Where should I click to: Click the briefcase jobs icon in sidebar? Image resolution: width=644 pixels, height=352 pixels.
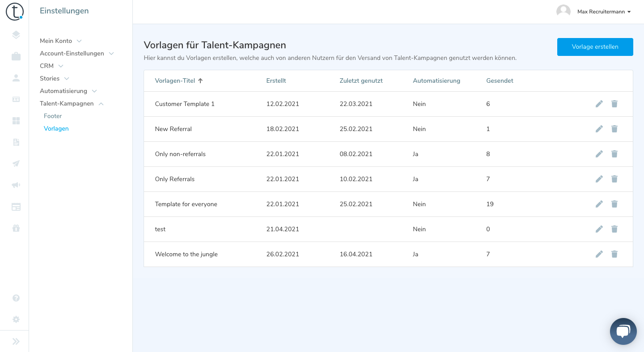(16, 56)
